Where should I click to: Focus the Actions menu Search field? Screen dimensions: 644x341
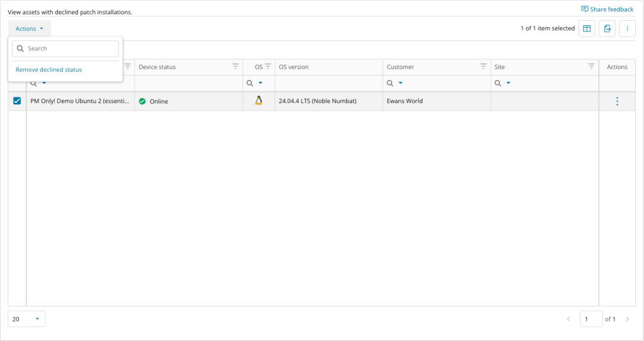65,48
